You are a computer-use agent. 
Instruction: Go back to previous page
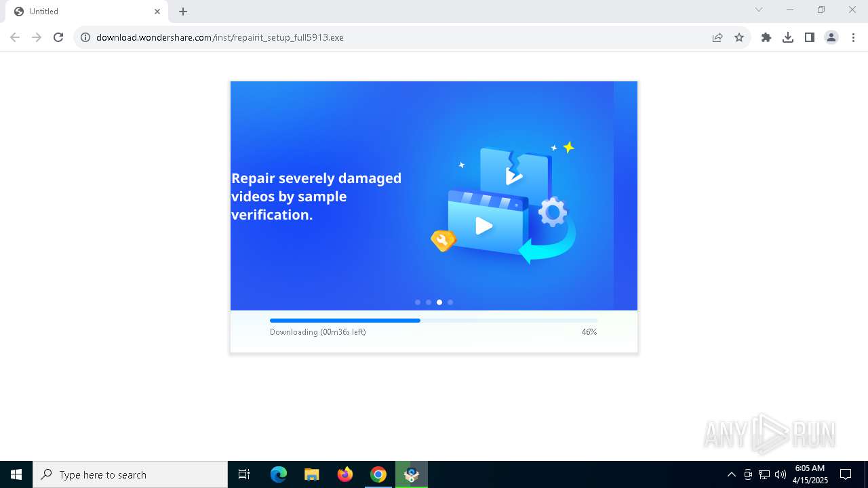tap(15, 37)
